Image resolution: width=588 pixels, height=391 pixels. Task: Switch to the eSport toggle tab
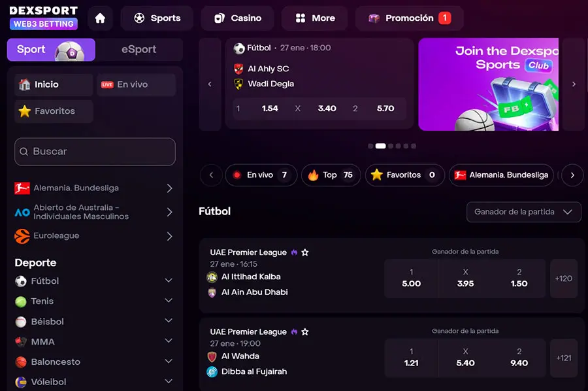(x=139, y=50)
